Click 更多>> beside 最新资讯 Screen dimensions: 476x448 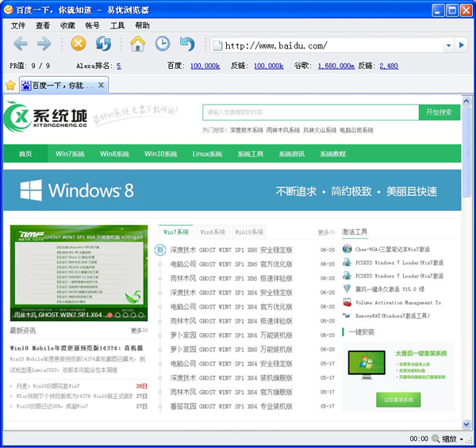[140, 331]
